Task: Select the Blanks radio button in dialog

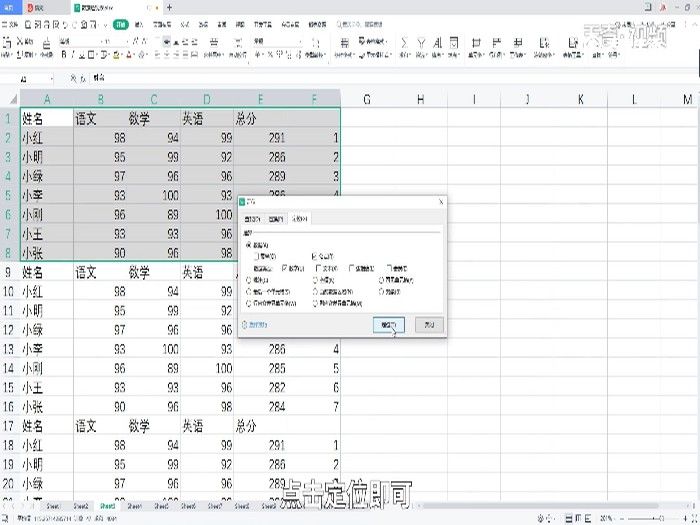Action: pos(315,280)
